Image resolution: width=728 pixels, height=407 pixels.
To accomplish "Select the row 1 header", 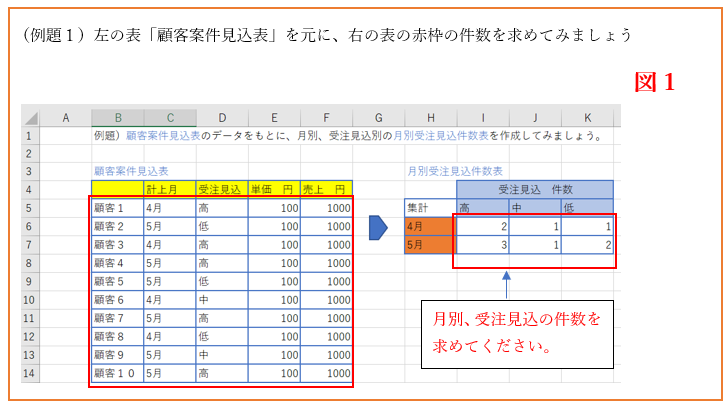I will (29, 136).
